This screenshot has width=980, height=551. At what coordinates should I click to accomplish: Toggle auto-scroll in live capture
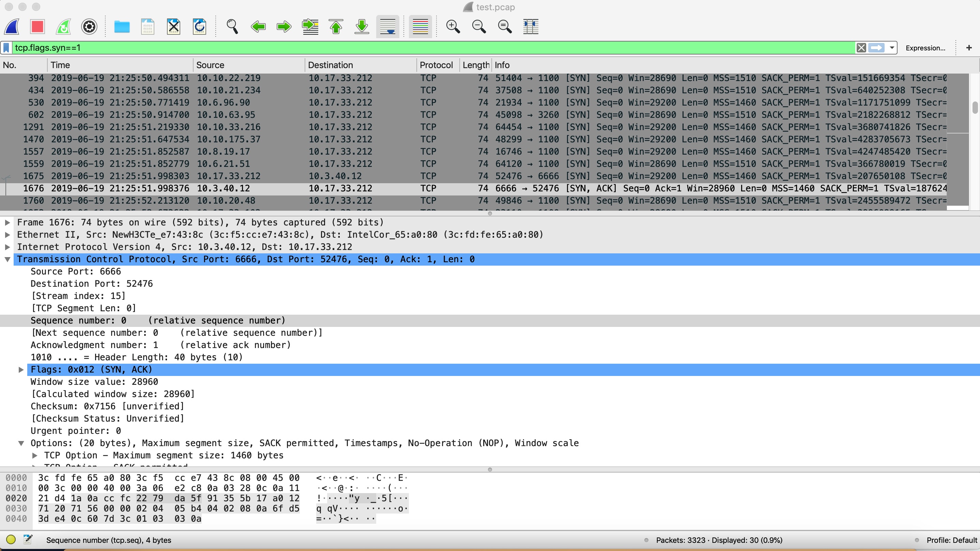[387, 27]
